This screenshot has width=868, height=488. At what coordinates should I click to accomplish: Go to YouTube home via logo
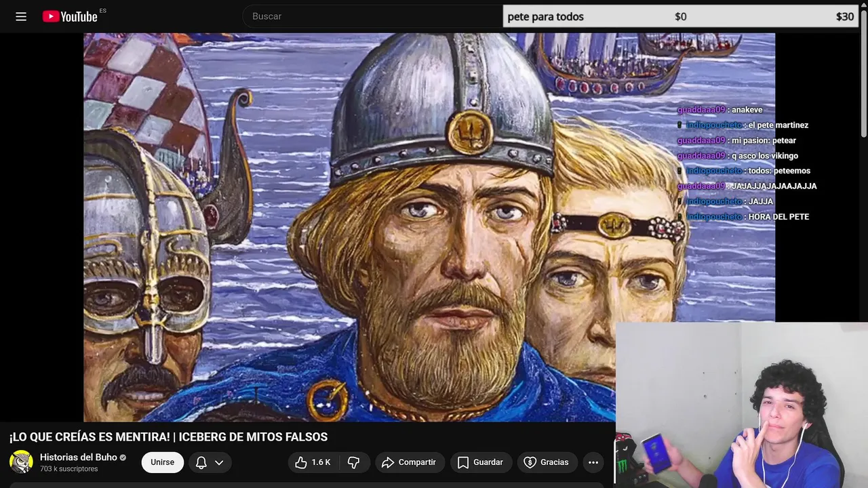(70, 16)
